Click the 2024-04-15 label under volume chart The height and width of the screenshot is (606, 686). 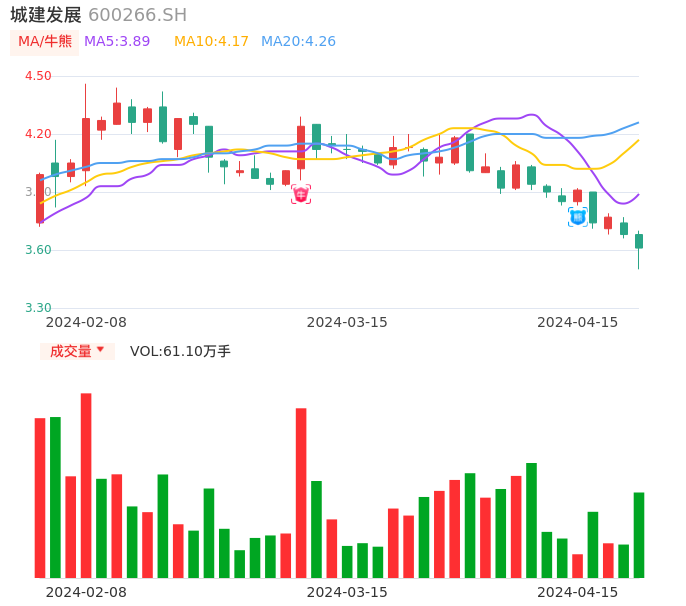click(578, 592)
